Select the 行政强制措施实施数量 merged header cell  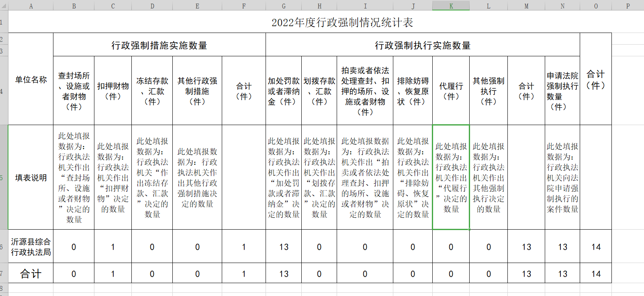(x=159, y=45)
